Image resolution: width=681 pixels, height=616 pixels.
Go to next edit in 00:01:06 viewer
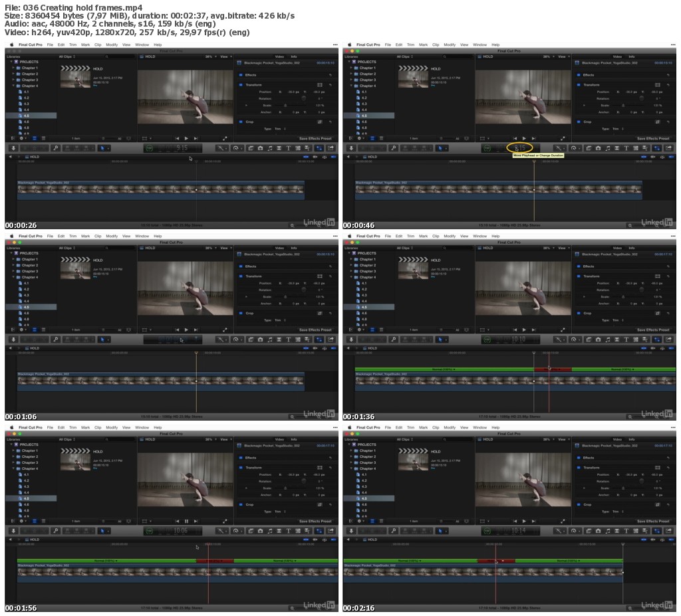click(196, 330)
